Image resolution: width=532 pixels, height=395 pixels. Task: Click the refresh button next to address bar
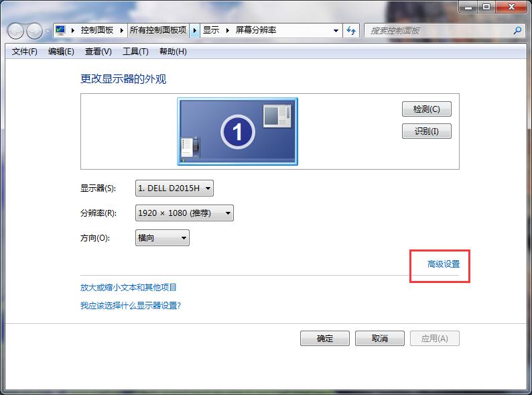(x=351, y=31)
